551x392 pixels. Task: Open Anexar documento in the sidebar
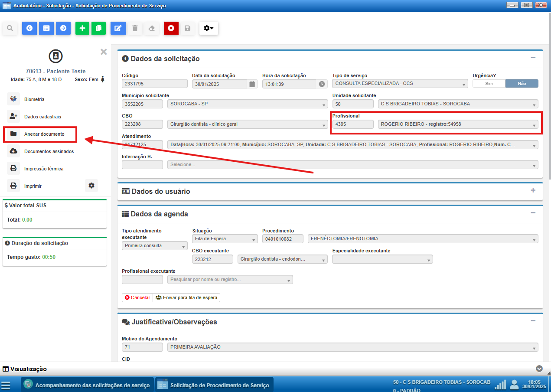[40, 134]
